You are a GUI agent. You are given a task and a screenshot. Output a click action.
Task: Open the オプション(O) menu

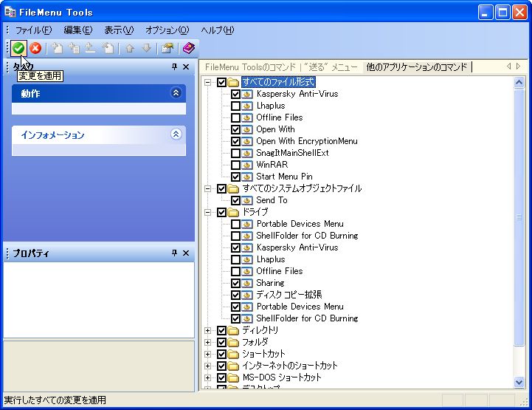[167, 30]
